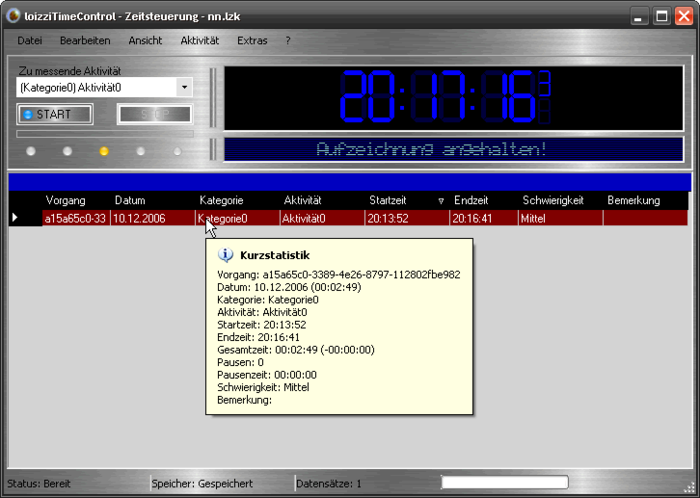
Task: Select the Kategorie0 table cell
Action: pos(238,218)
